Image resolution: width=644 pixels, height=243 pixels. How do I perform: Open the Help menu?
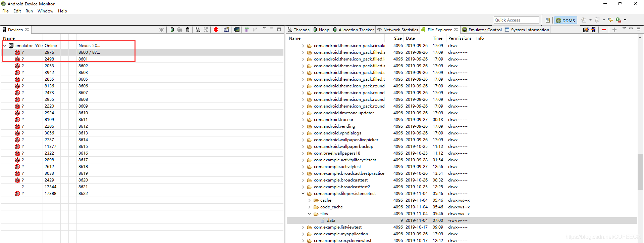coord(62,11)
